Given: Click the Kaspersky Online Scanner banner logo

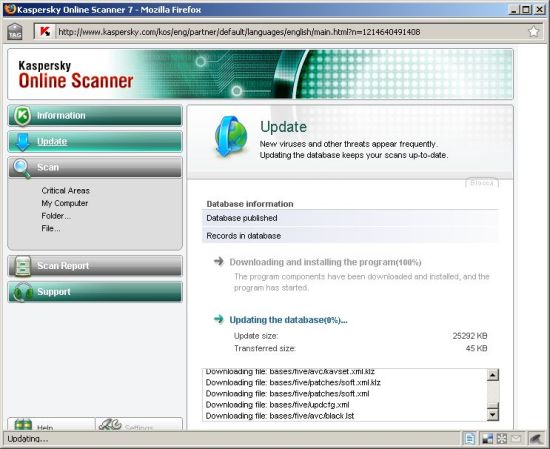Looking at the screenshot, I should [76, 74].
